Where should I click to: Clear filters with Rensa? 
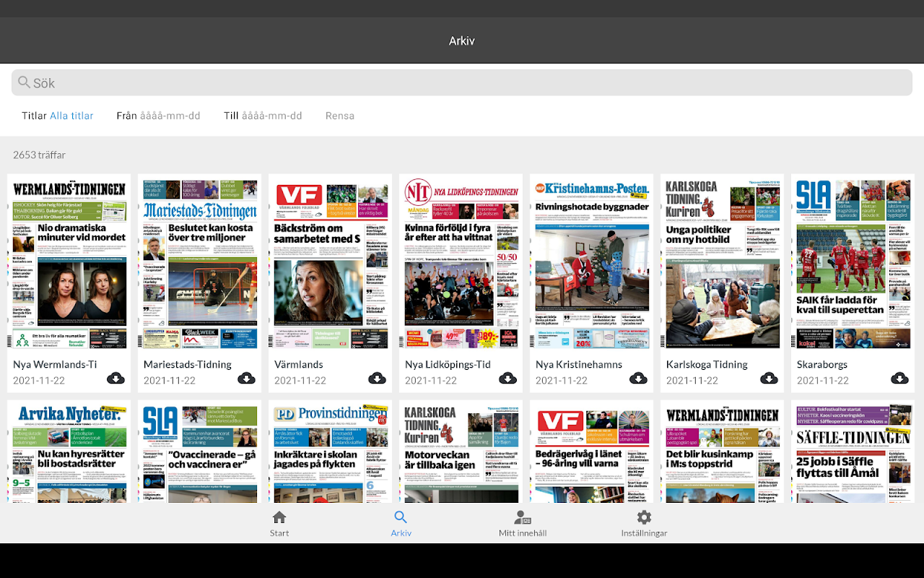340,116
